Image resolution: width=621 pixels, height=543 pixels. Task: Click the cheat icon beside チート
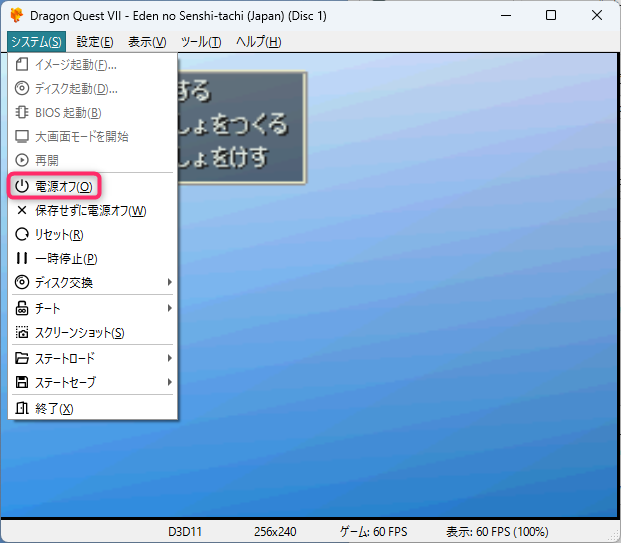click(x=22, y=308)
